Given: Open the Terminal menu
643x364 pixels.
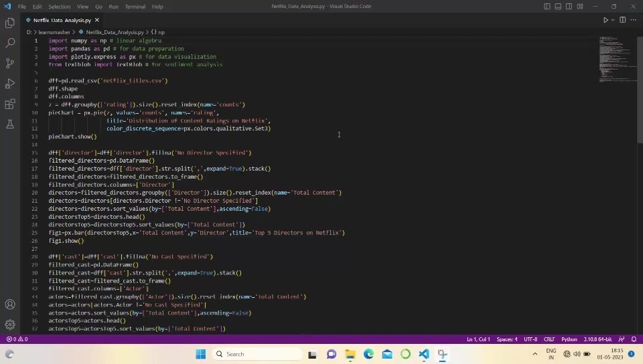Looking at the screenshot, I should [135, 7].
